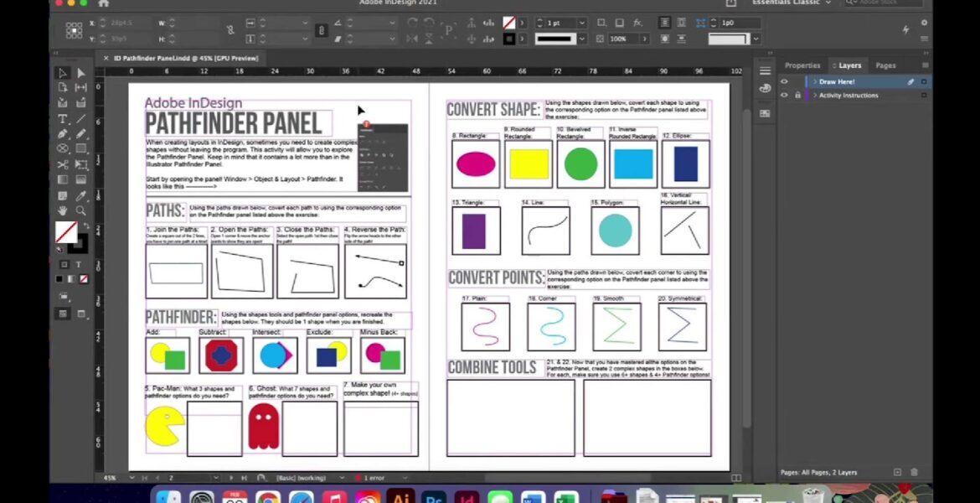Delete selected layer trash button
Image resolution: width=980 pixels, height=503 pixels.
(x=915, y=472)
